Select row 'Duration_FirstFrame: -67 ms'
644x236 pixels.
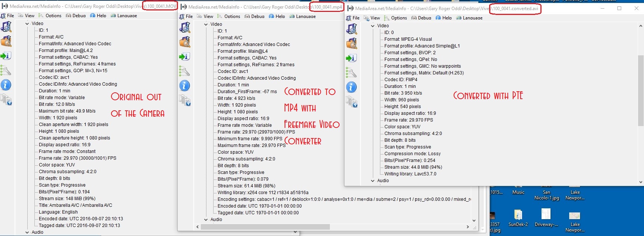pos(247,92)
